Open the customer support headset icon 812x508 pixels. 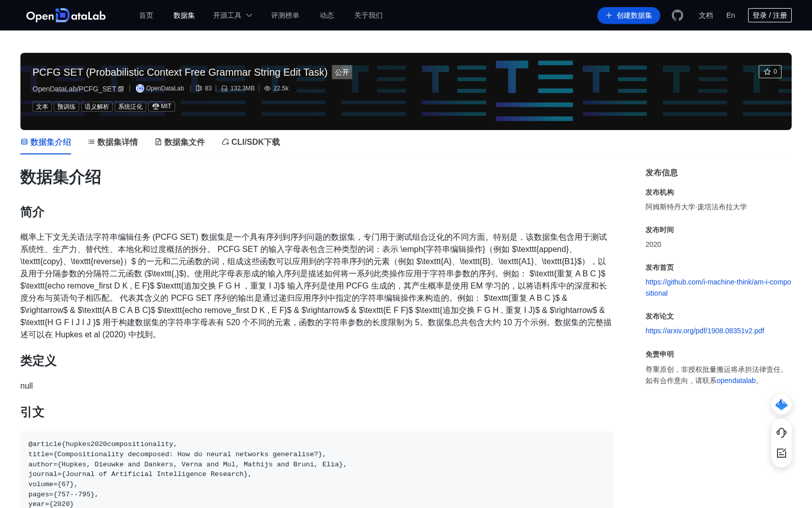(x=782, y=433)
